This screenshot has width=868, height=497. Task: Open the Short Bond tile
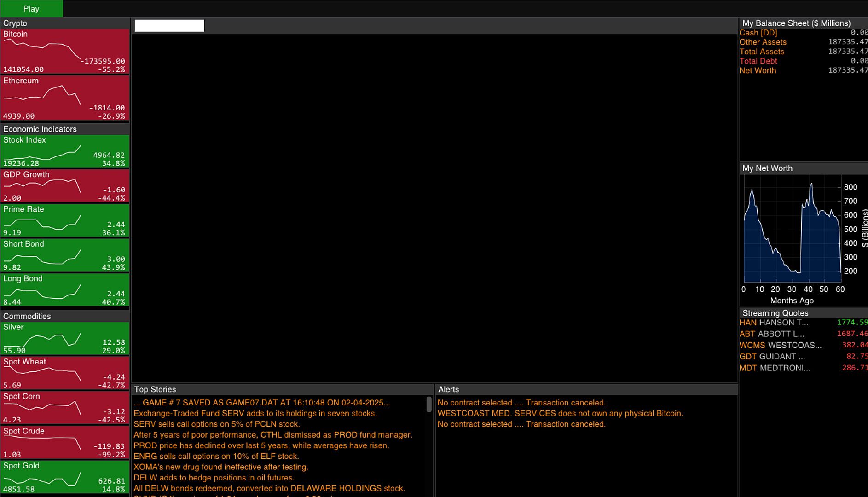click(65, 255)
